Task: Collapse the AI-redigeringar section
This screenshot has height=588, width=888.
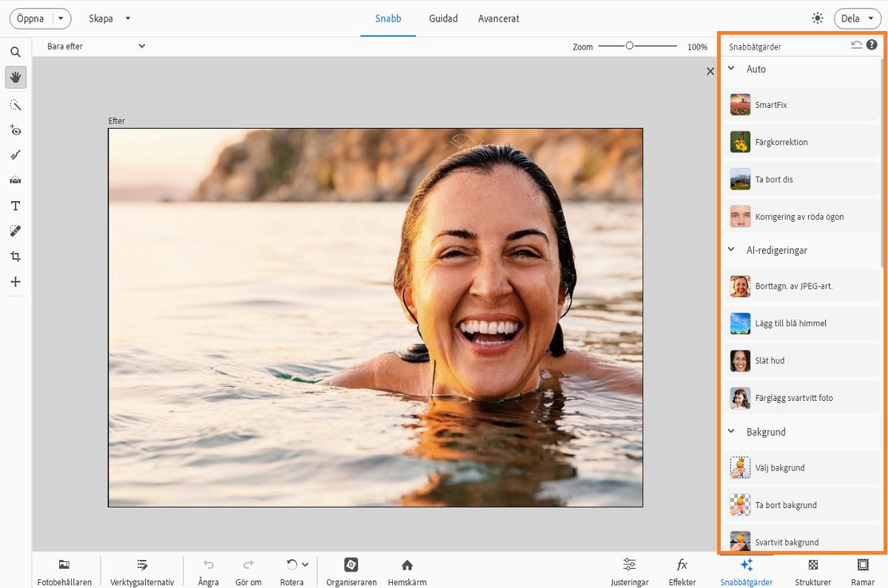Action: [731, 250]
